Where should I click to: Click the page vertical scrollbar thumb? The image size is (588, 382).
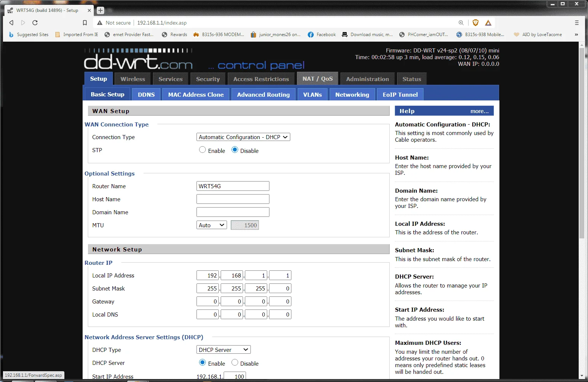coord(582,143)
